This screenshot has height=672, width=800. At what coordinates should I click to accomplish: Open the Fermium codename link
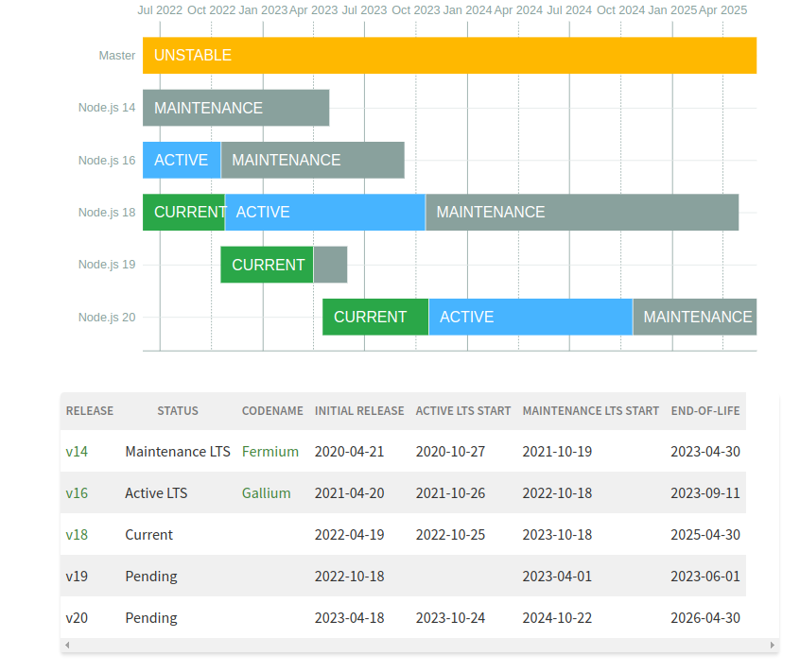270,452
